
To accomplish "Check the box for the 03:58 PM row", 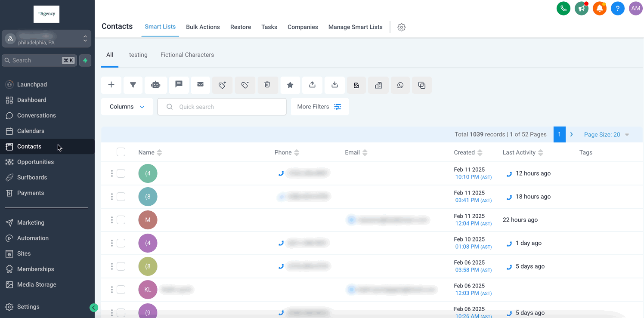I will [x=121, y=266].
